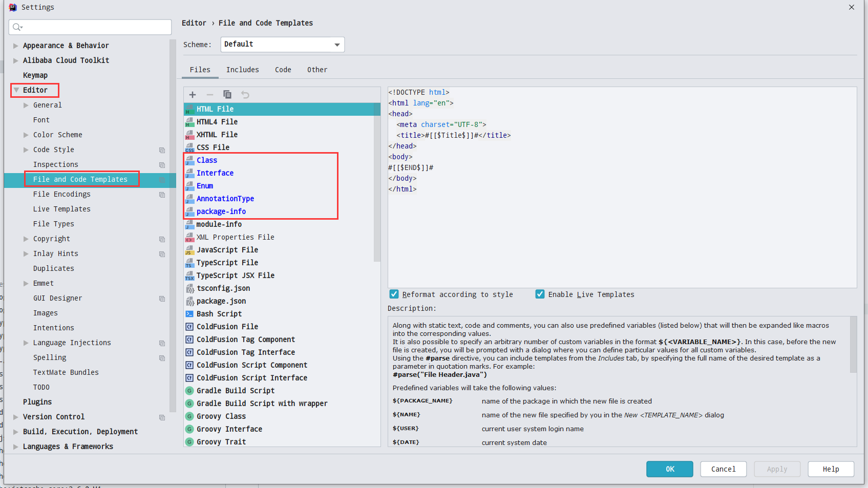868x488 pixels.
Task: Click the Reset to Default undo icon
Action: [245, 95]
